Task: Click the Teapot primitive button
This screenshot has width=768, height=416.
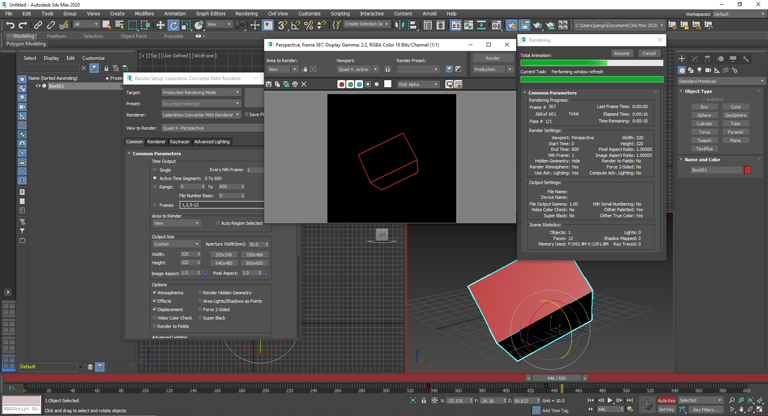Action: (704, 140)
